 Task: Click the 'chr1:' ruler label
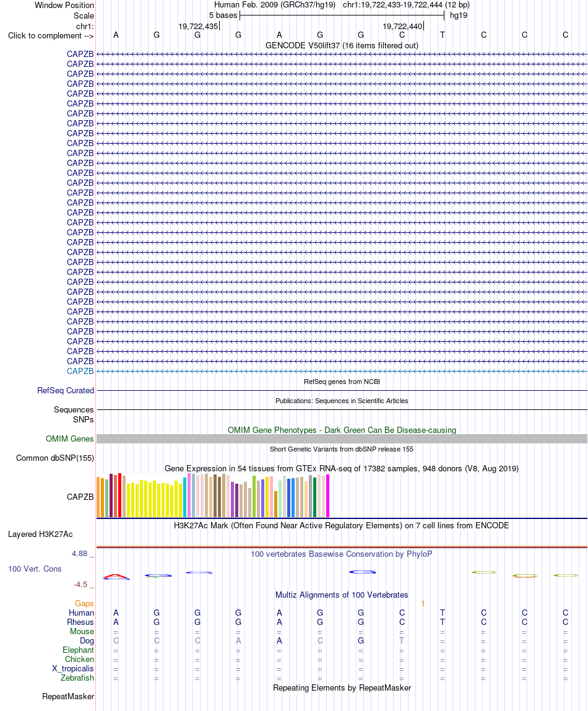pos(85,26)
